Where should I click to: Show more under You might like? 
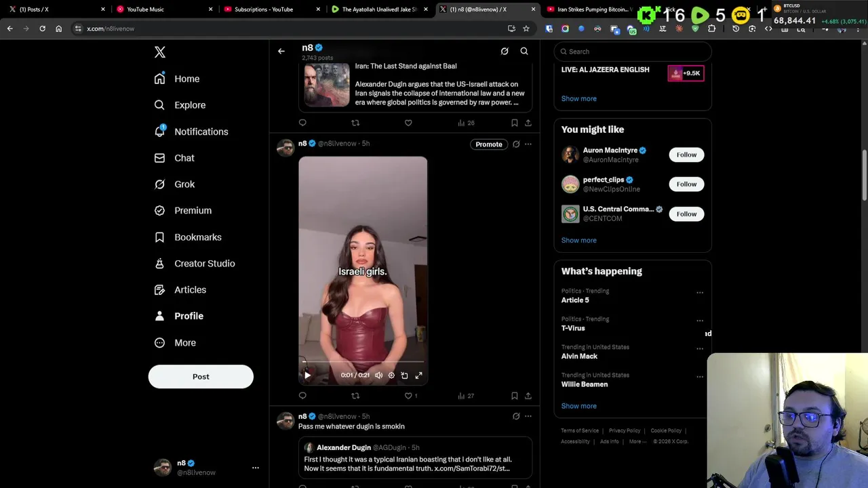tap(578, 241)
